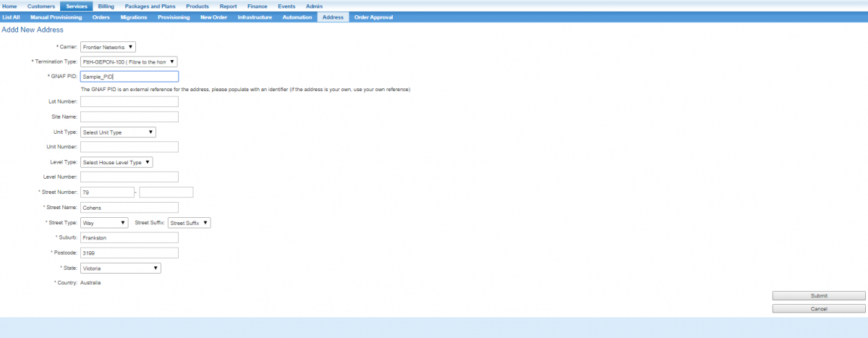Open the Infrastructure tab

click(x=255, y=17)
